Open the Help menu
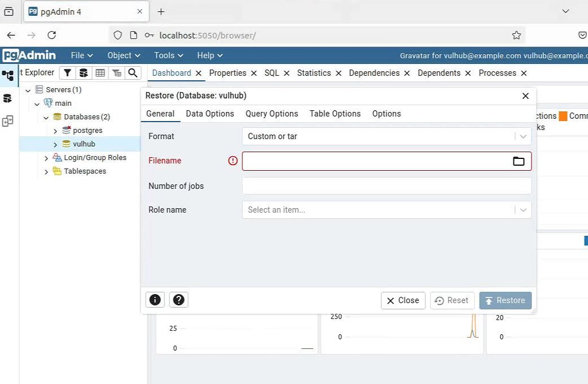 click(210, 55)
